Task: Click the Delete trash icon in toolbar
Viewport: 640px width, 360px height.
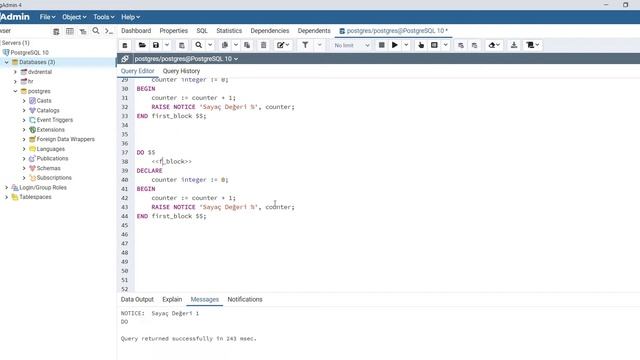Action: 264,45
